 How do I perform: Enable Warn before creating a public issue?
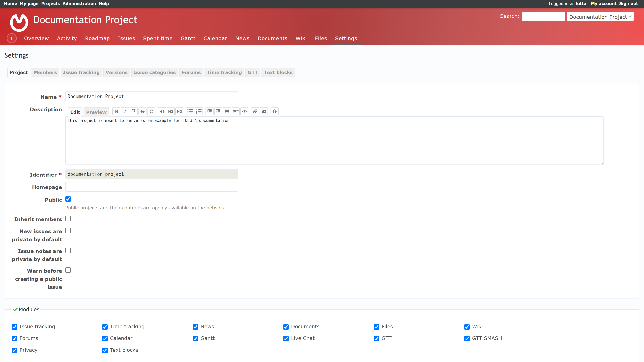68,270
